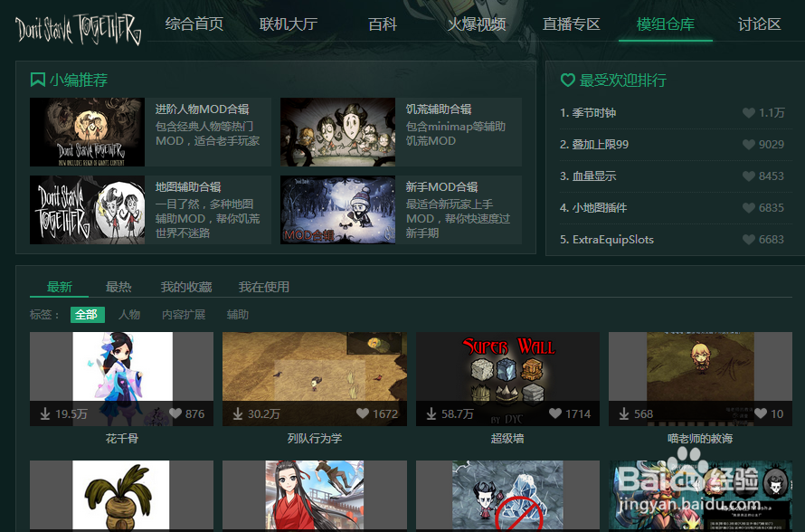This screenshot has height=532, width=805.
Task: Open the 喵老师的教诲 mod thumbnail
Action: 700,378
